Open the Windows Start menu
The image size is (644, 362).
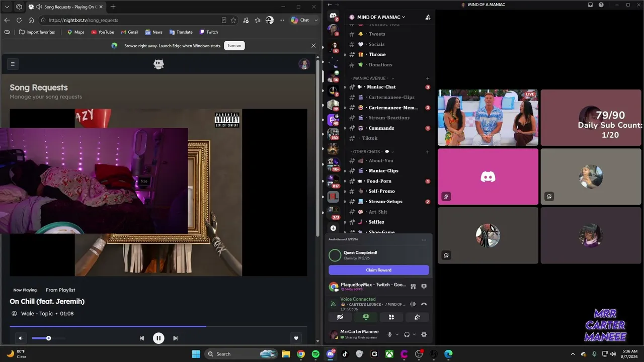196,354
